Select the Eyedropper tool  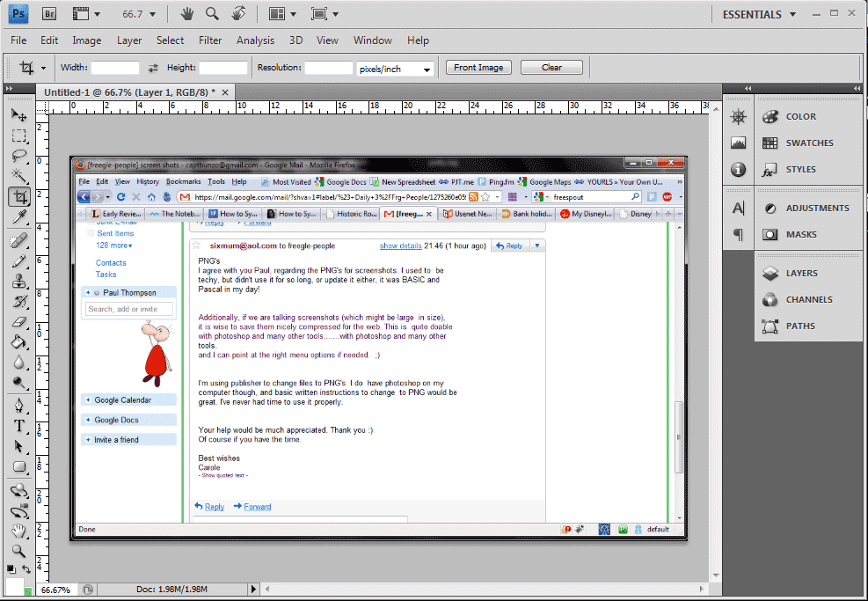pyautogui.click(x=18, y=216)
